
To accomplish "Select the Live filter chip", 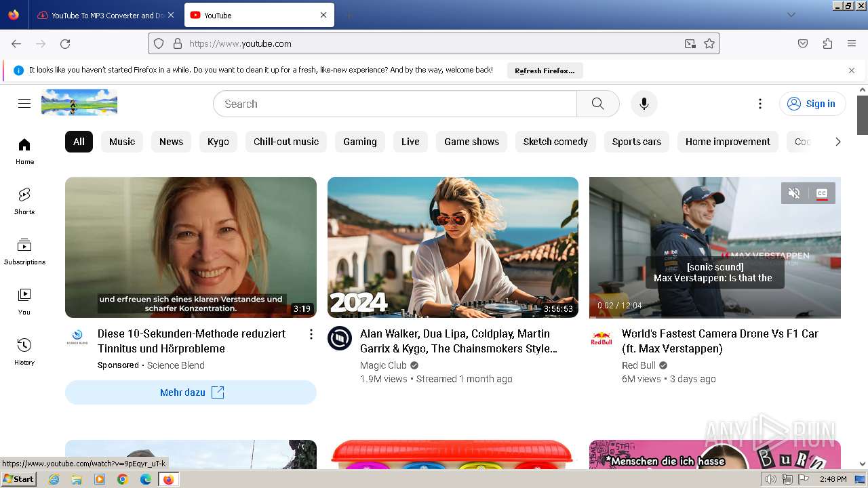I will click(410, 142).
